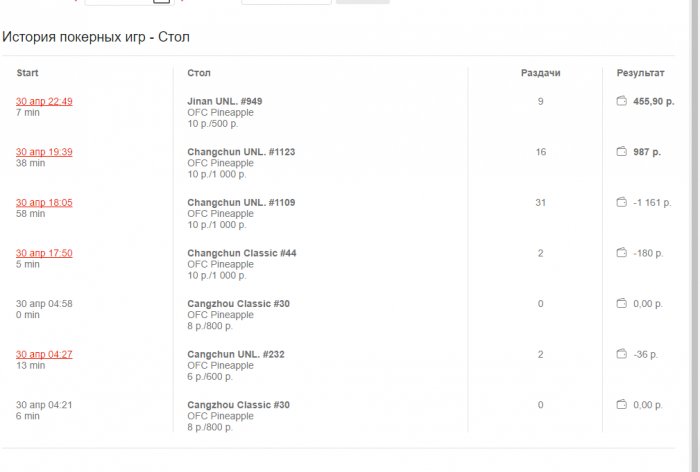Follow the 30 апр 04:27 session link
Image resolution: width=700 pixels, height=472 pixels.
(x=44, y=354)
